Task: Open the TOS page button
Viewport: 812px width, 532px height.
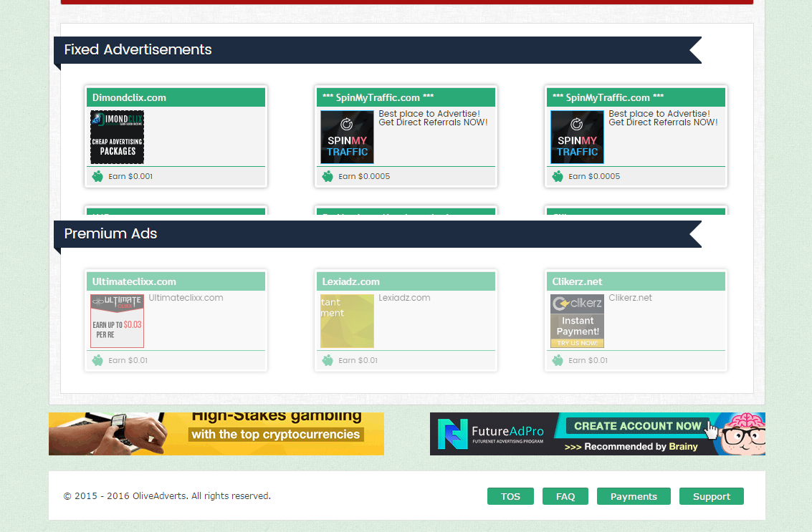Action: (510, 496)
